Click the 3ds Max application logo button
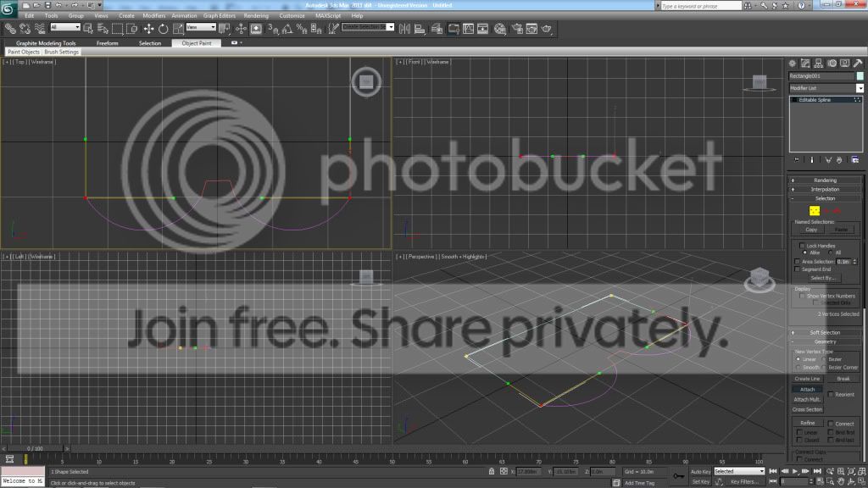 tap(8, 8)
